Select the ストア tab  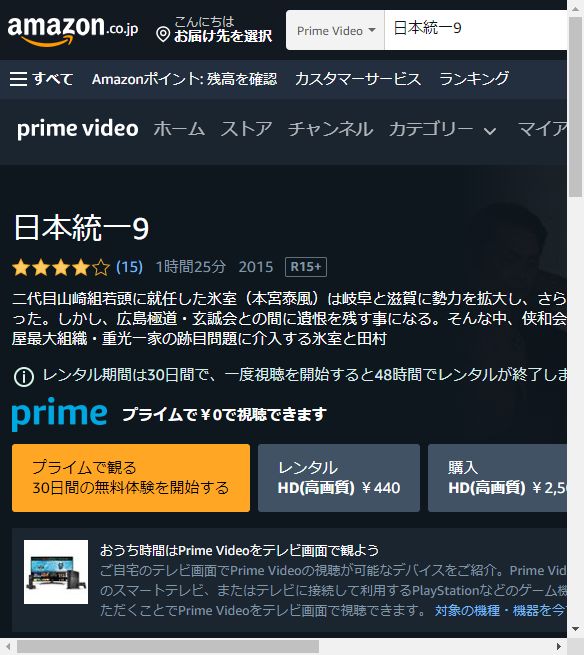[246, 129]
